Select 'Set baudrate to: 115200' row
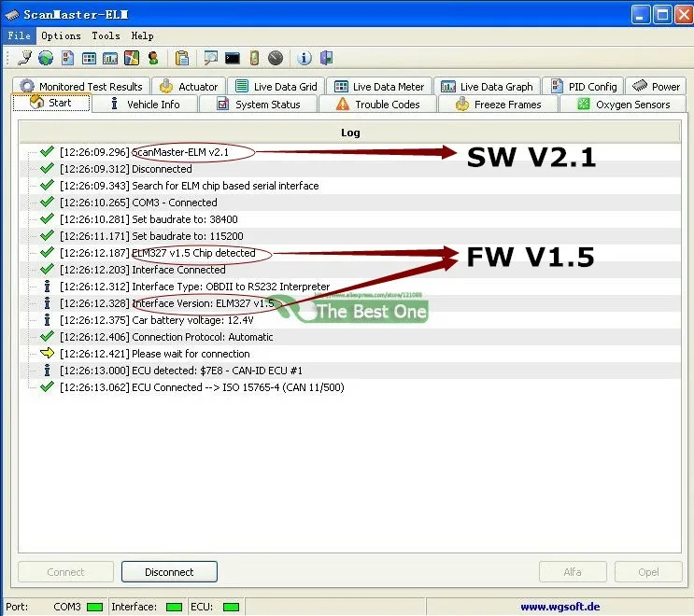The height and width of the screenshot is (616, 694). pos(350,236)
